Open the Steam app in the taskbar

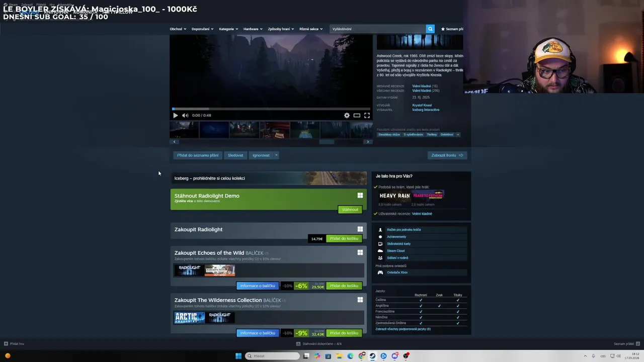pyautogui.click(x=372, y=356)
